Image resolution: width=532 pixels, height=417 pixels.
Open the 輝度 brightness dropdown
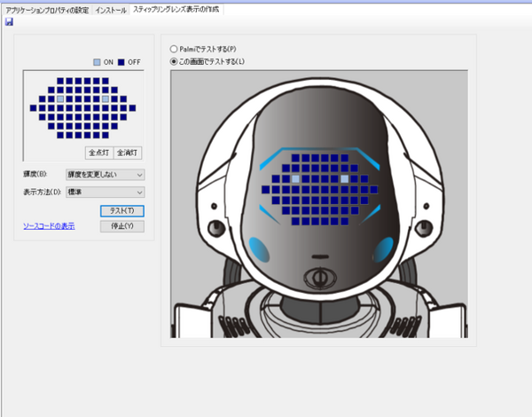click(x=105, y=175)
